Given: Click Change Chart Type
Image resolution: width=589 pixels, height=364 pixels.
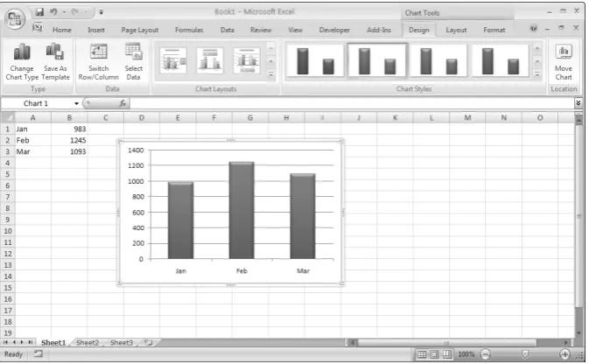Looking at the screenshot, I should pyautogui.click(x=22, y=61).
